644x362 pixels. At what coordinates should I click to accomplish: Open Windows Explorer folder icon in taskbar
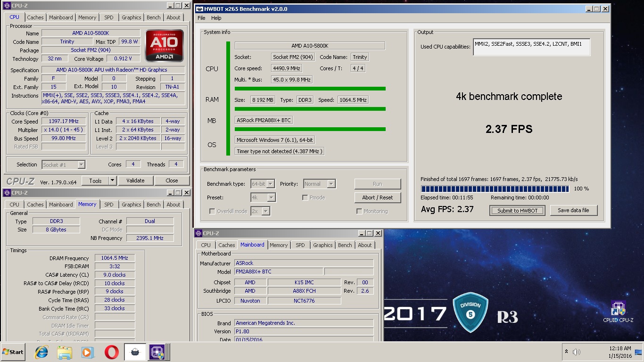[x=65, y=352]
